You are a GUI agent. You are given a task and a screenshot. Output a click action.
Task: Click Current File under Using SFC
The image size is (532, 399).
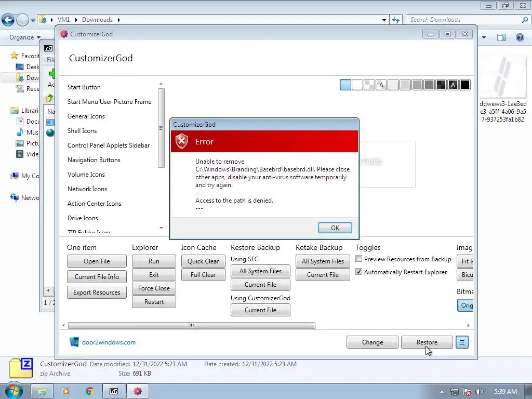tap(260, 285)
